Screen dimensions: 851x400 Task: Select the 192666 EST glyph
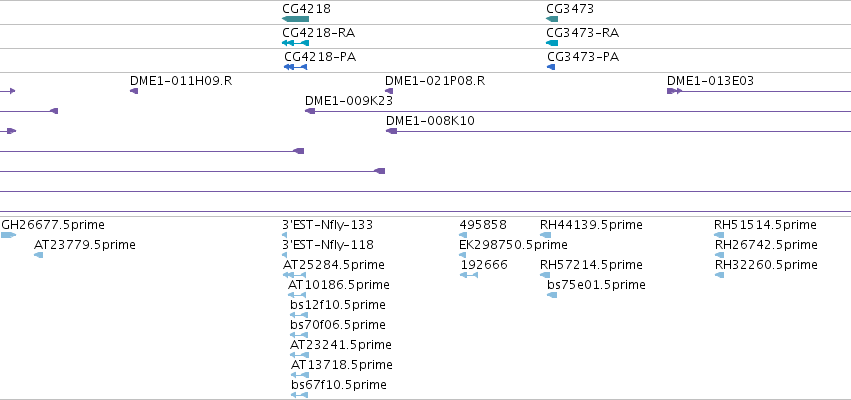coord(469,275)
